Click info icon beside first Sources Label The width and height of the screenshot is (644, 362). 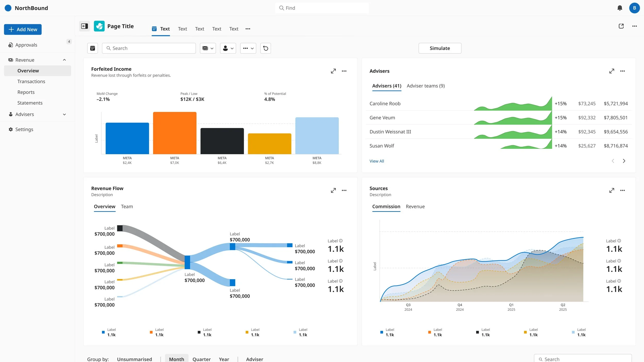[x=619, y=241]
